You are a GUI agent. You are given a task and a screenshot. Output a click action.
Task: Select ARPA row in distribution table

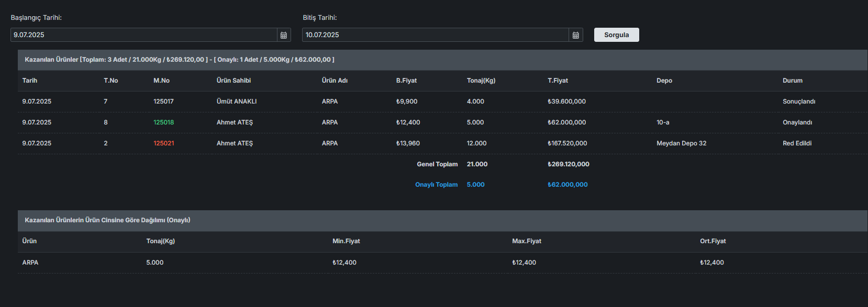pyautogui.click(x=30, y=263)
